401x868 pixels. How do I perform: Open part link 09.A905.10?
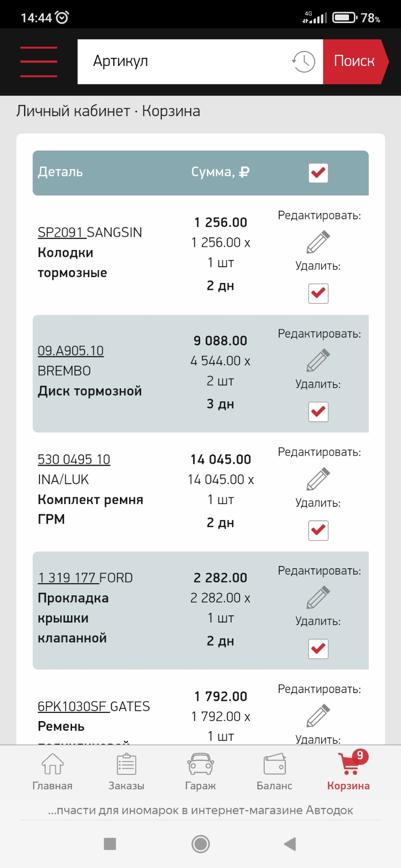click(x=71, y=351)
